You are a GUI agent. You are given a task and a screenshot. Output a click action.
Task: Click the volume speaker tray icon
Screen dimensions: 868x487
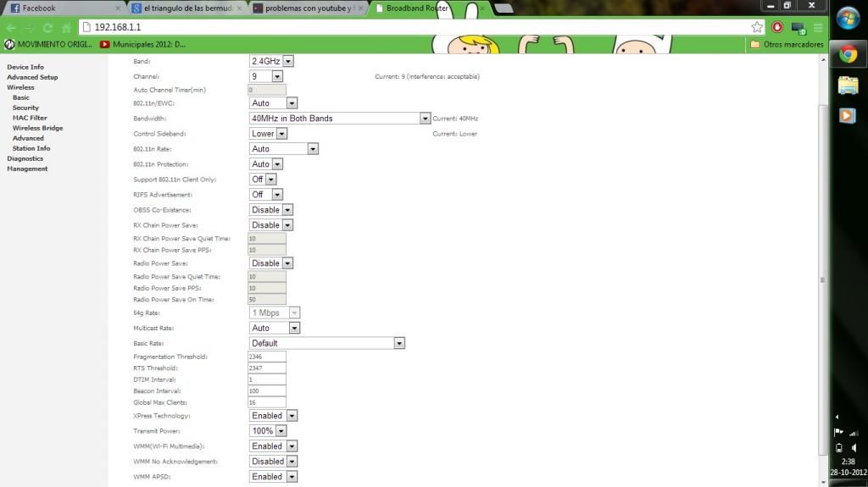pos(855,448)
